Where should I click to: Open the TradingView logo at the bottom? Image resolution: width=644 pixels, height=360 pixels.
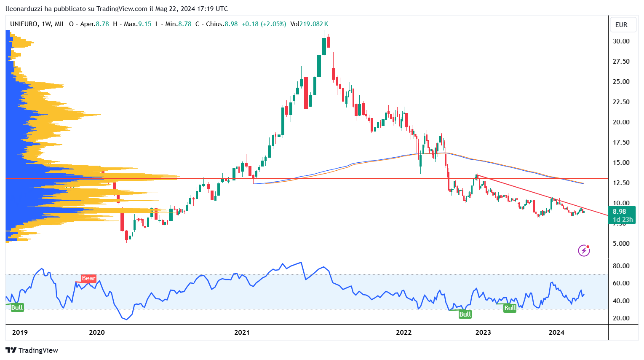(32, 350)
